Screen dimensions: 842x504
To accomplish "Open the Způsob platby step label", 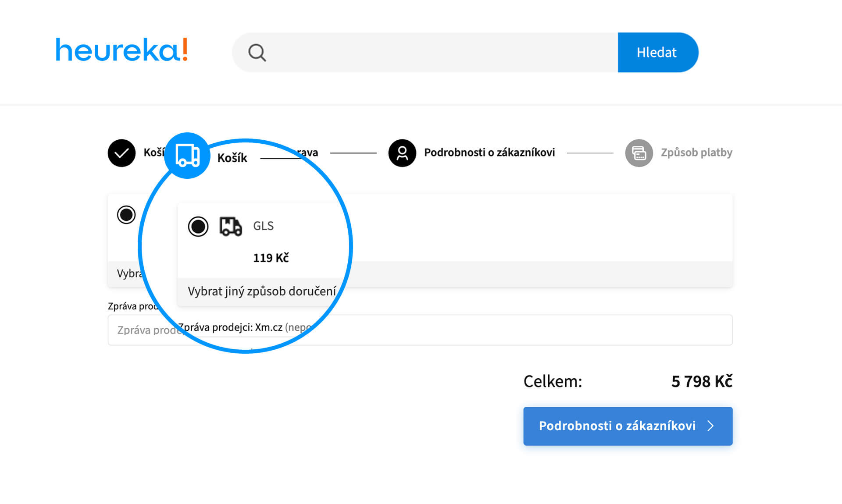I will click(696, 153).
